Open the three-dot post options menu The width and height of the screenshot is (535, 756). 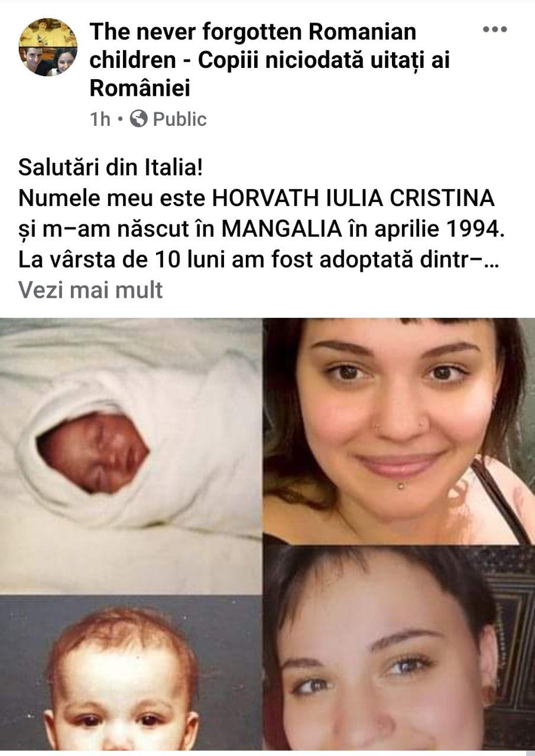coord(495,30)
